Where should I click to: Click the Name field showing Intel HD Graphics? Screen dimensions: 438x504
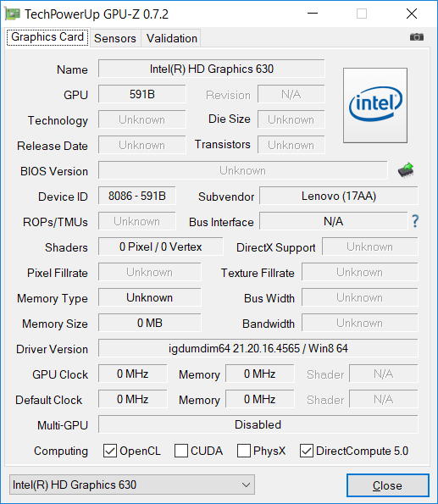212,69
